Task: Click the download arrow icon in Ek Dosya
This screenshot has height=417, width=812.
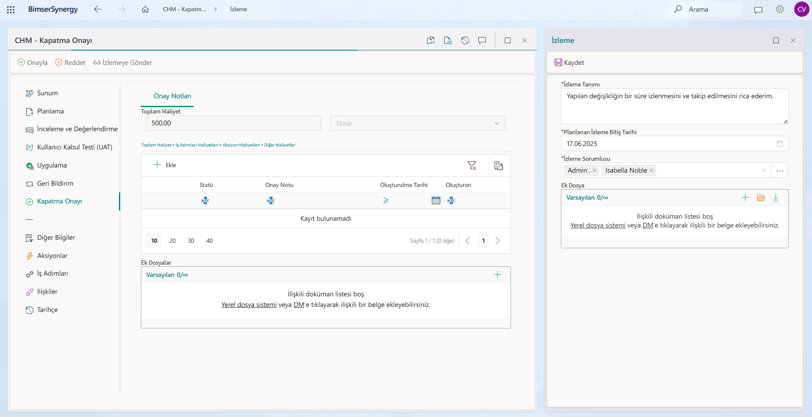Action: click(x=775, y=197)
